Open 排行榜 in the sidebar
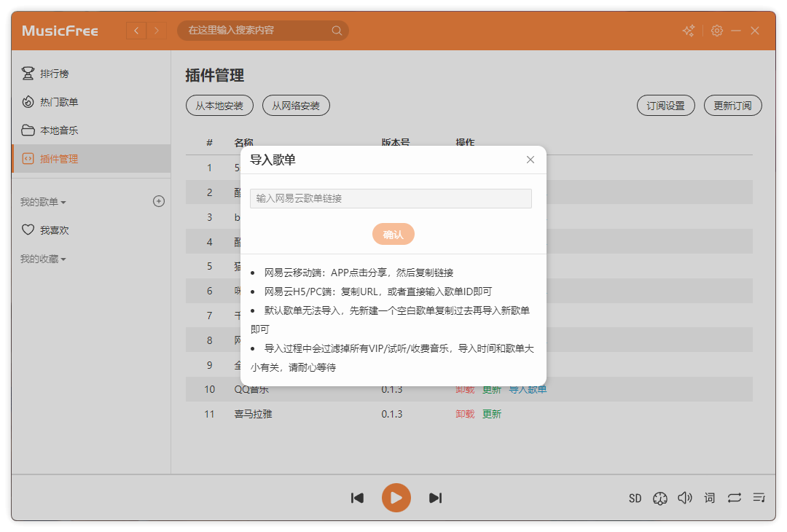 [x=54, y=74]
